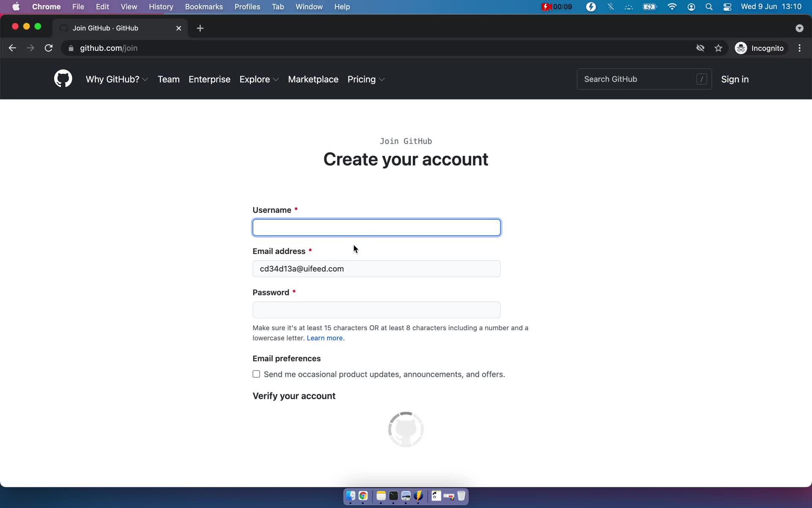Viewport: 812px width, 508px height.
Task: Click the GitHub Octocat logo
Action: (63, 79)
